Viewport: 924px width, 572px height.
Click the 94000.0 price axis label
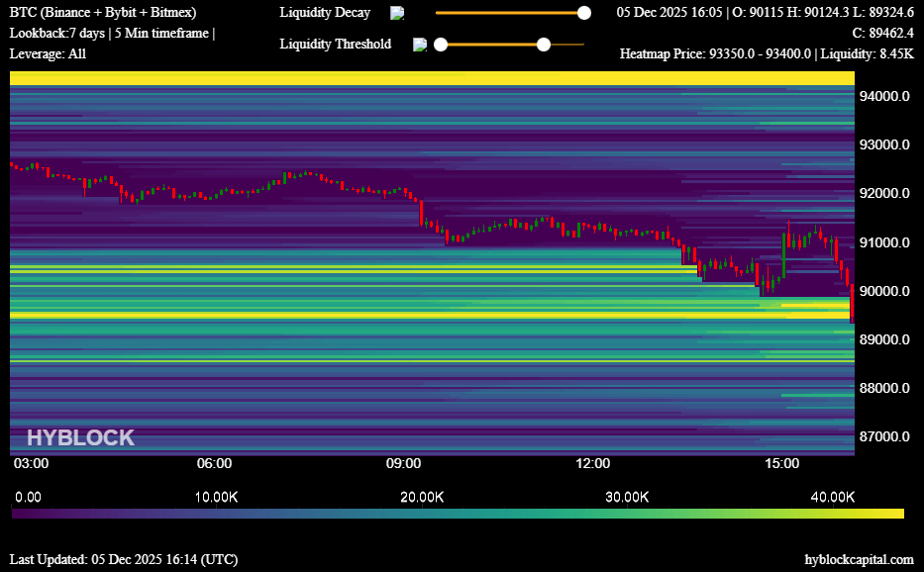coord(884,96)
